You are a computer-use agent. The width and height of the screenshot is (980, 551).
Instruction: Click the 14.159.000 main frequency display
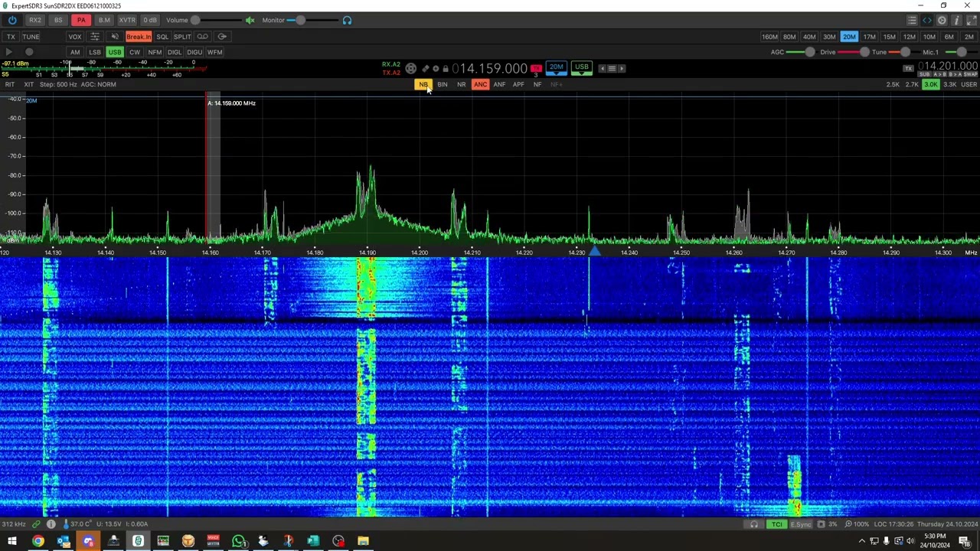pyautogui.click(x=489, y=69)
